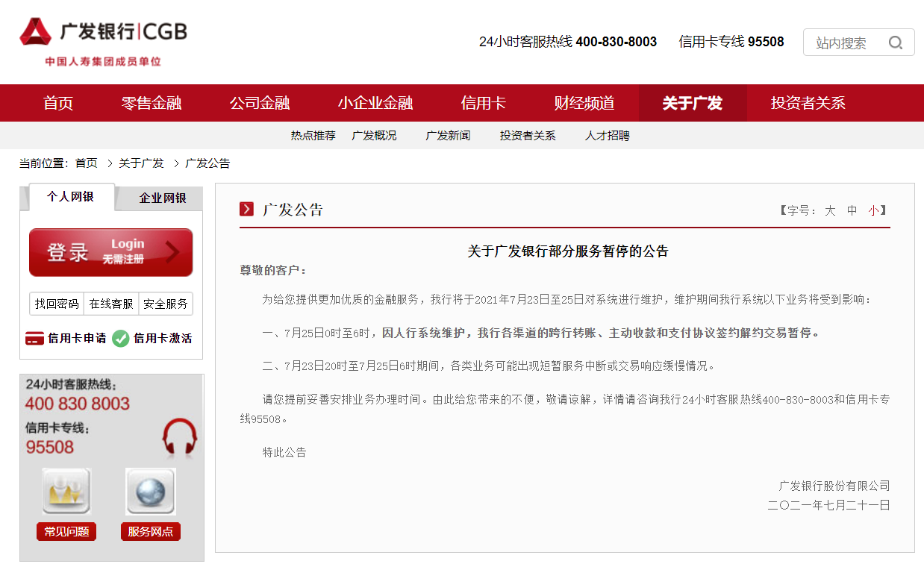Click the red credit card application icon
The height and width of the screenshot is (564, 924).
pos(34,339)
